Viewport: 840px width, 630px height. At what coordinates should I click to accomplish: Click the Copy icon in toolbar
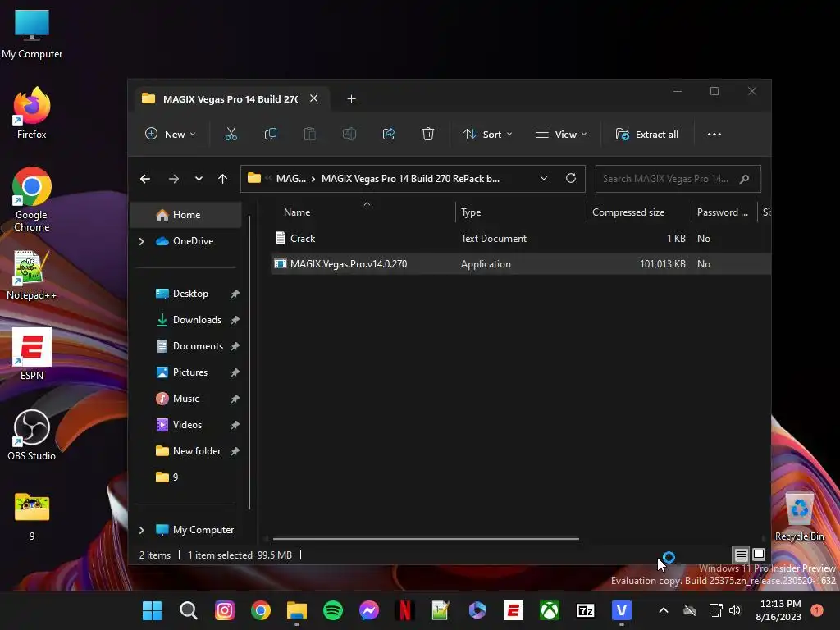click(271, 134)
